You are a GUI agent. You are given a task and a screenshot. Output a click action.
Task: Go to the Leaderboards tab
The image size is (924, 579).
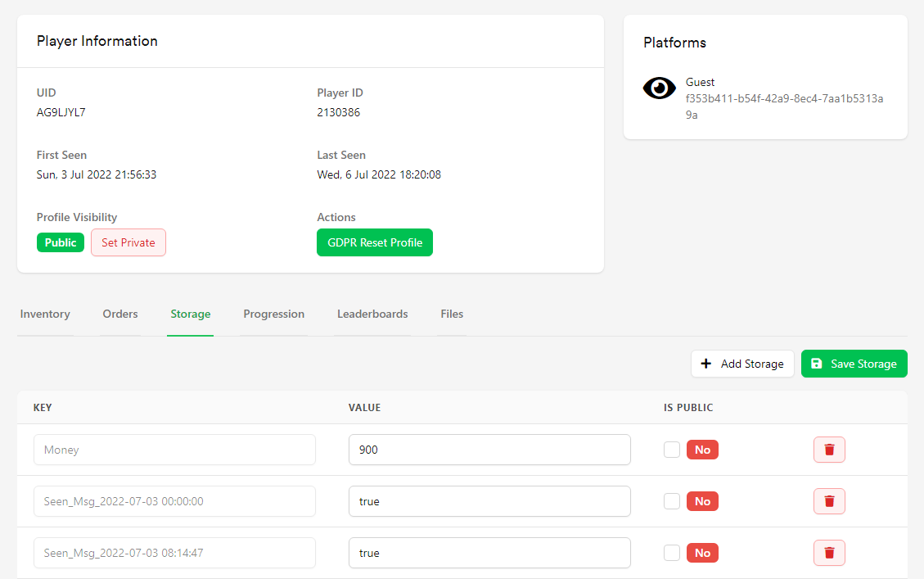[372, 314]
